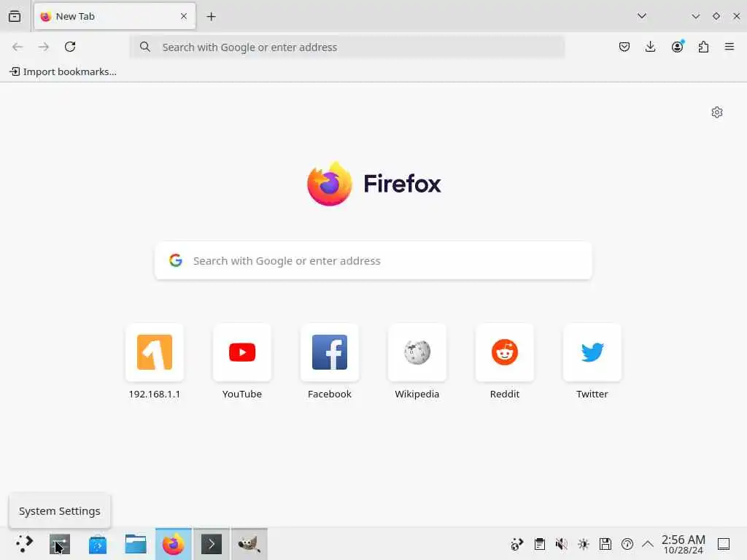The width and height of the screenshot is (747, 560).
Task: Open the Firefox account menu
Action: tap(677, 47)
